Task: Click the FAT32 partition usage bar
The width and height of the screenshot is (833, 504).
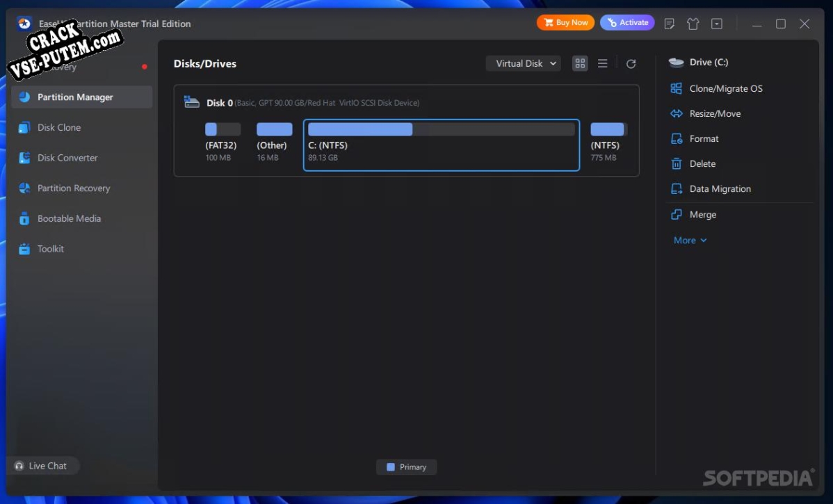Action: point(223,129)
